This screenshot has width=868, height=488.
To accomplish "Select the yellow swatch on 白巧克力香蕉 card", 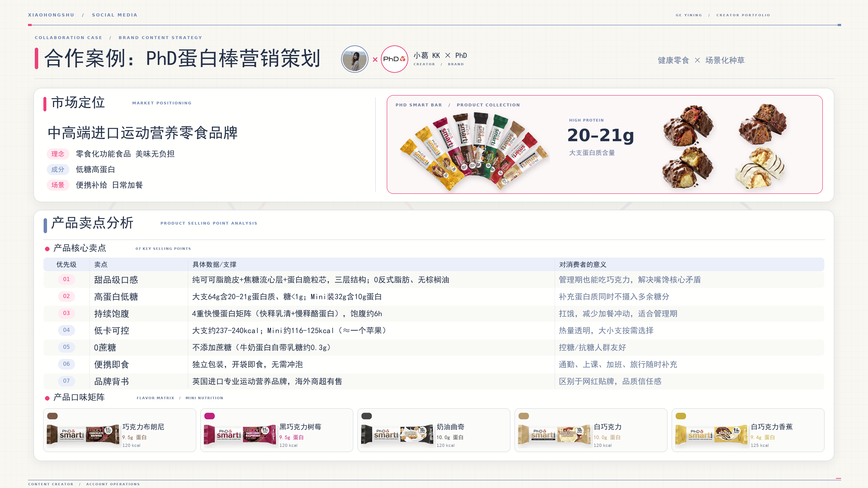I will click(681, 416).
